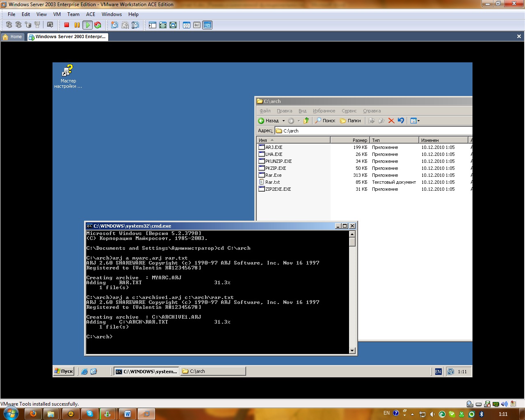Screen dimensions: 525x420
Task: Switch to the Home tab in VMware
Action: 12,37
